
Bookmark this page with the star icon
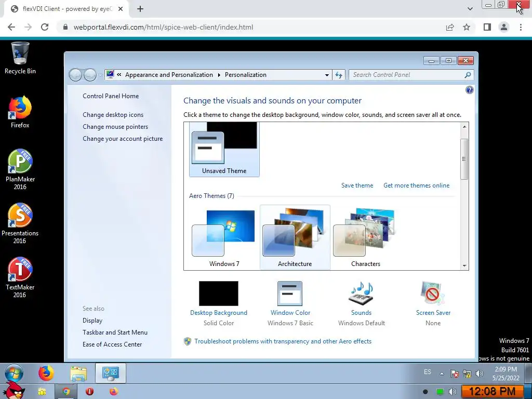(x=467, y=27)
